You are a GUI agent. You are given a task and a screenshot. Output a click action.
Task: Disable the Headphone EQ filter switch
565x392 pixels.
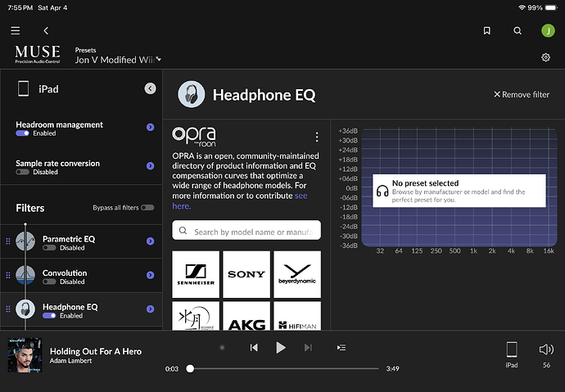pyautogui.click(x=49, y=316)
